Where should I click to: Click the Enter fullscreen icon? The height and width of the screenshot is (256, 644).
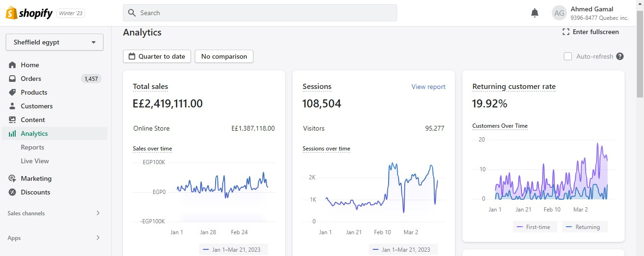click(566, 32)
